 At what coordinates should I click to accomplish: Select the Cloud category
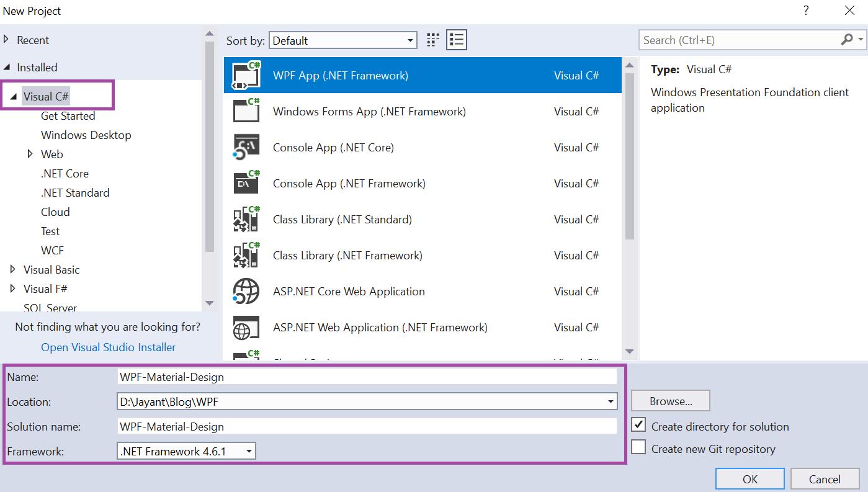point(55,212)
